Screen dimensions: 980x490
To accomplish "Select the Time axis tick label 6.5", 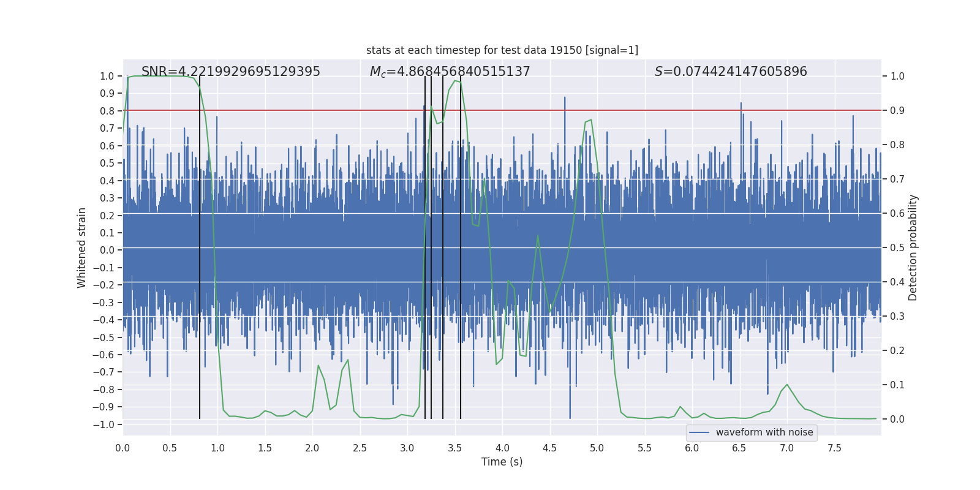I will tap(739, 448).
